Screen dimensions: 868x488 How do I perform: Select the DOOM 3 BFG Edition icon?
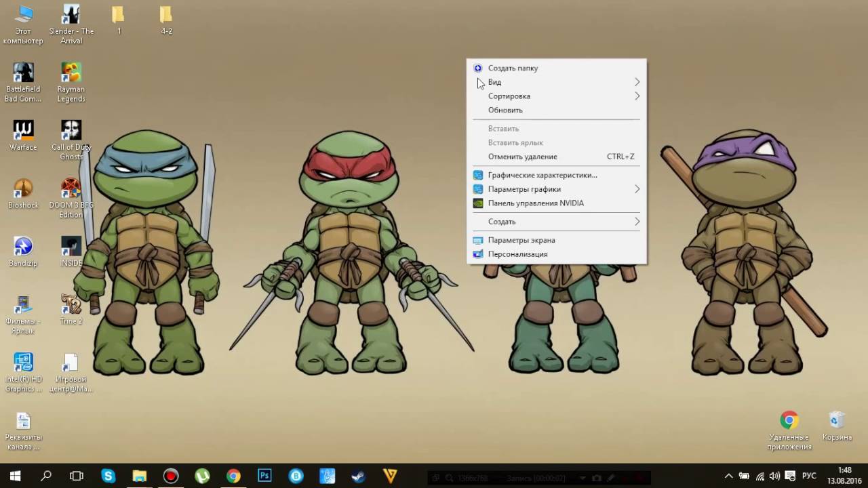[x=71, y=199]
